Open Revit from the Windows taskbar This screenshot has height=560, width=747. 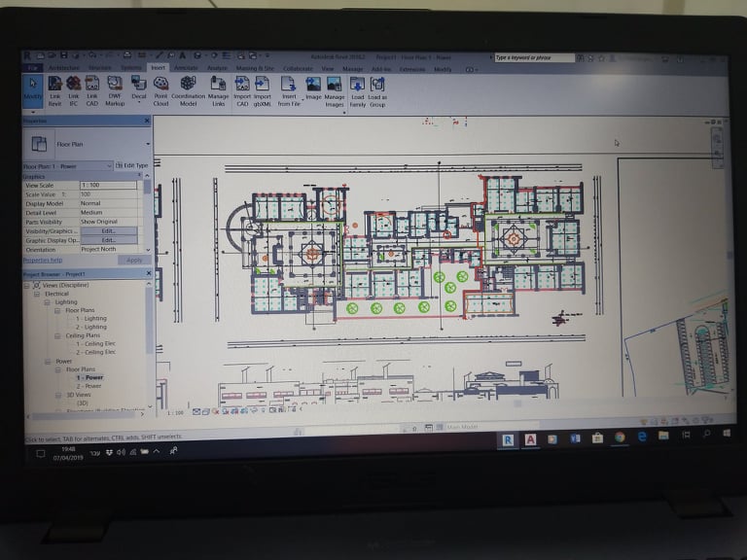[x=508, y=440]
